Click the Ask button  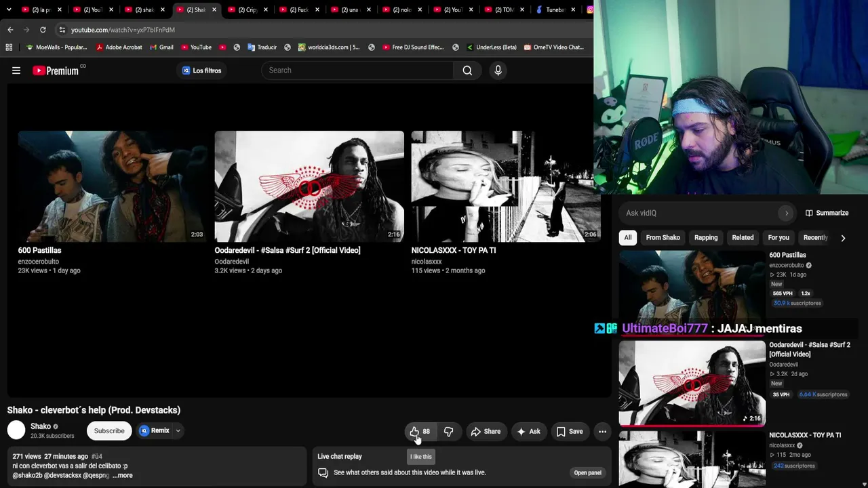(x=528, y=432)
